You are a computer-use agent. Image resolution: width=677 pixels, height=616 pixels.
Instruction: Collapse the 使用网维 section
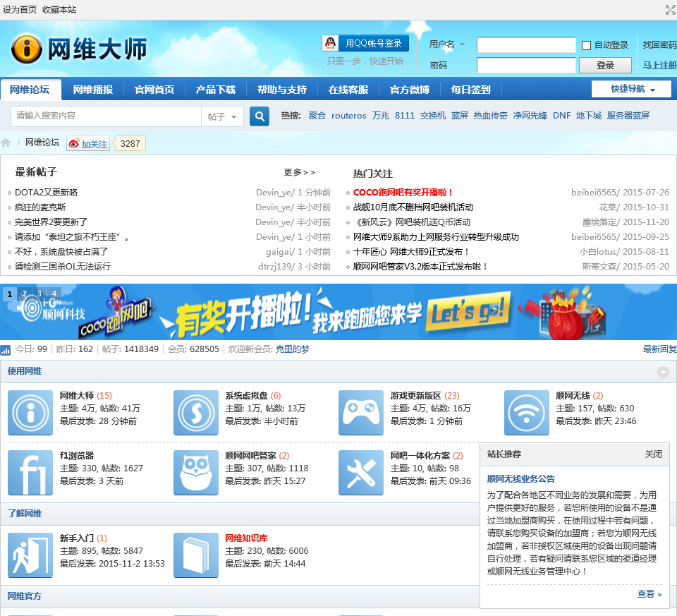click(x=663, y=371)
